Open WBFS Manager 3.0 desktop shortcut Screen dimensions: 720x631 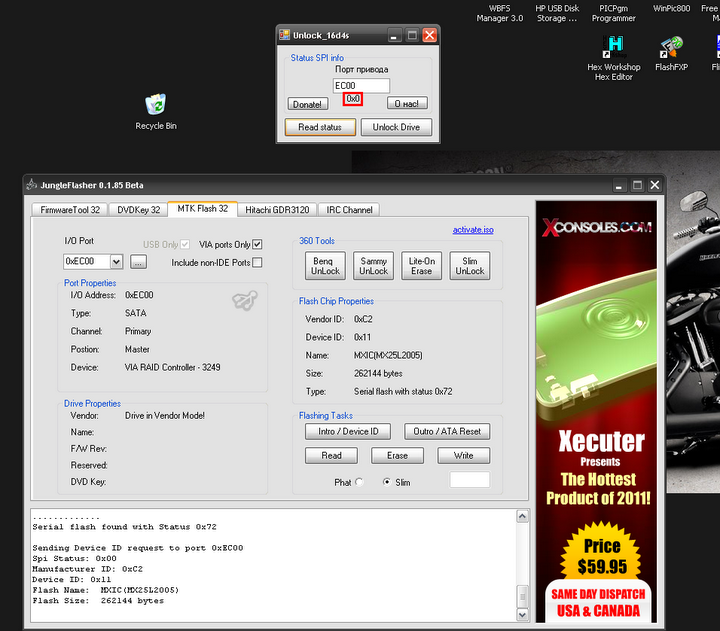click(x=500, y=13)
